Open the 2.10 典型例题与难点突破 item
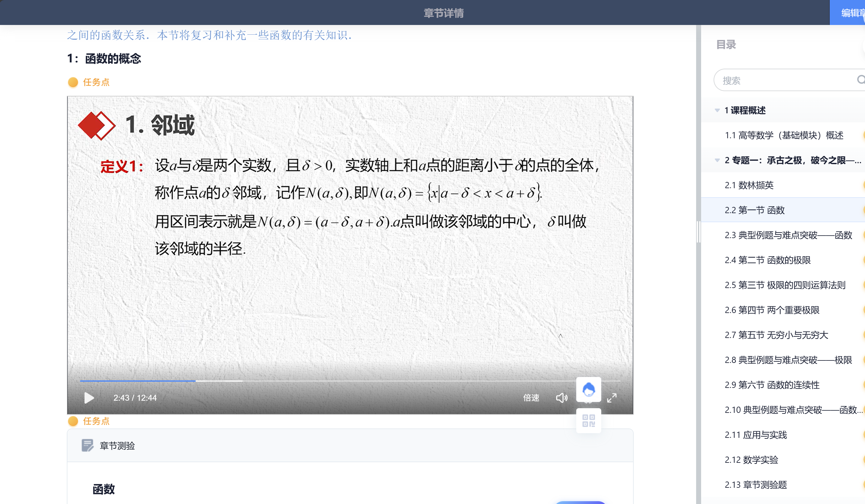This screenshot has height=504, width=865. pyautogui.click(x=794, y=410)
